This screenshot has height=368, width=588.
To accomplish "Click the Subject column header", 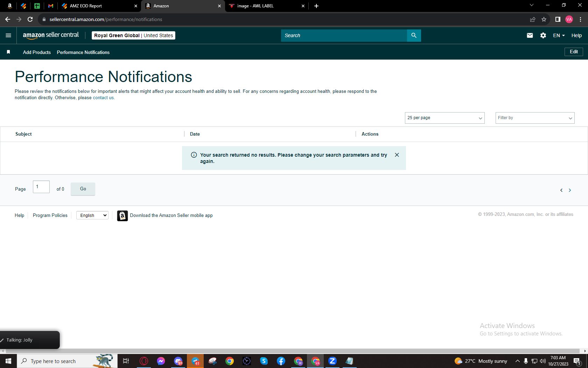I will [23, 134].
